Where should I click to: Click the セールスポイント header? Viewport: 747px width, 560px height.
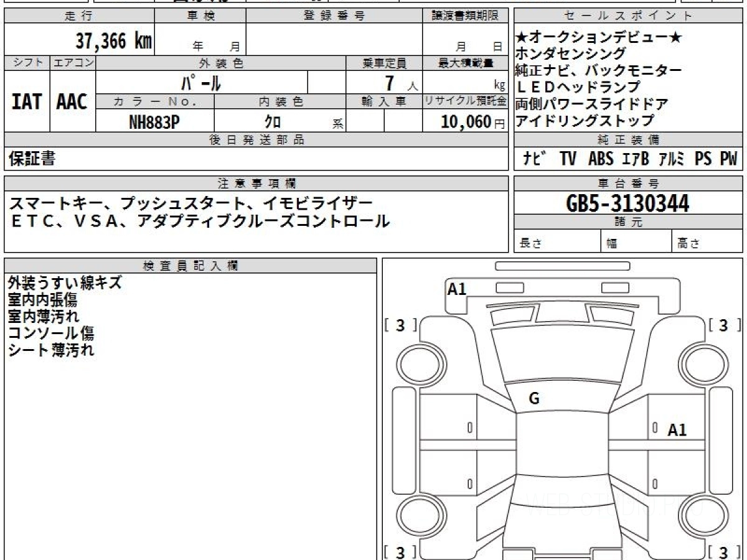pos(628,16)
